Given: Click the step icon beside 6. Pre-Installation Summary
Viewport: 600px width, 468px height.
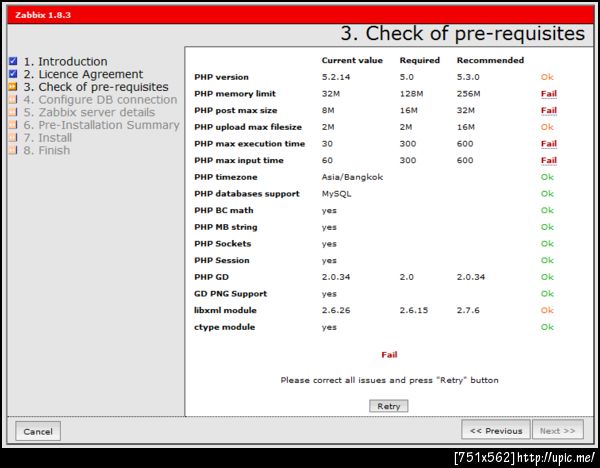Looking at the screenshot, I should [x=13, y=124].
